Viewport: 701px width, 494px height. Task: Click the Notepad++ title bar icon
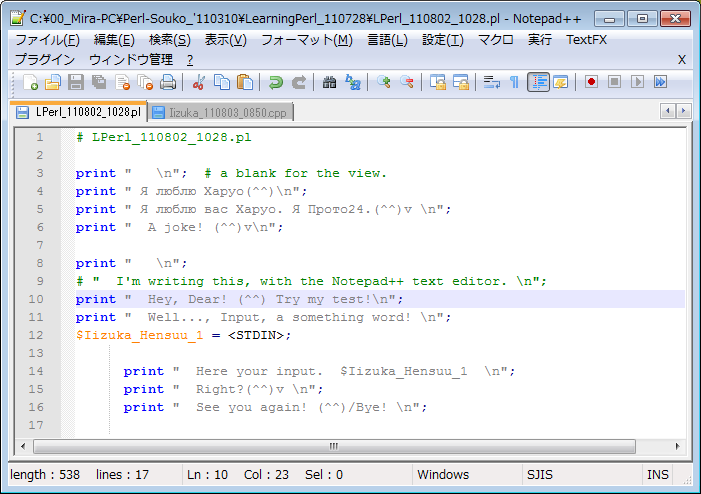pos(18,18)
